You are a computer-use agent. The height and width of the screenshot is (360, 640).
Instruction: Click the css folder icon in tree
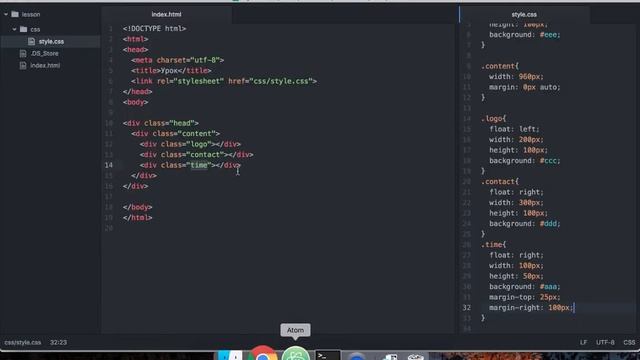23,29
